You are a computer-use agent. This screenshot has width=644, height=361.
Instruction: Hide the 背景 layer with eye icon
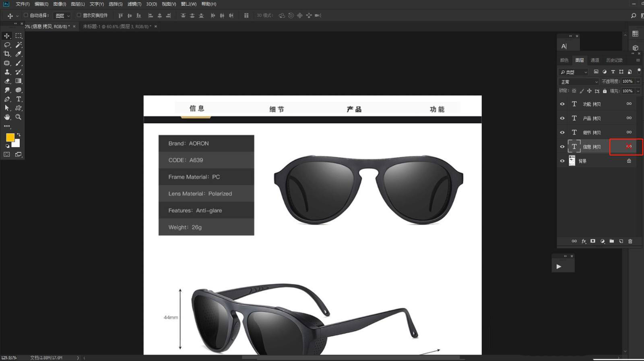(x=562, y=161)
